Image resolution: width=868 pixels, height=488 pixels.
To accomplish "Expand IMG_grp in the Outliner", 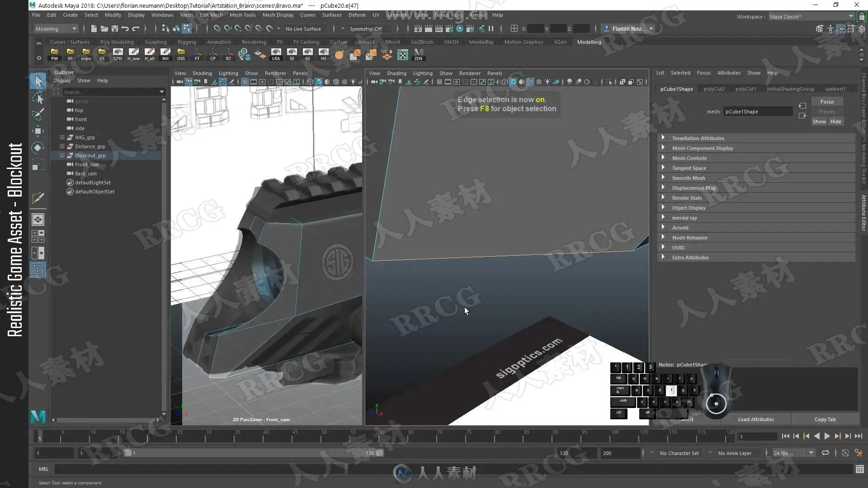I will click(62, 137).
